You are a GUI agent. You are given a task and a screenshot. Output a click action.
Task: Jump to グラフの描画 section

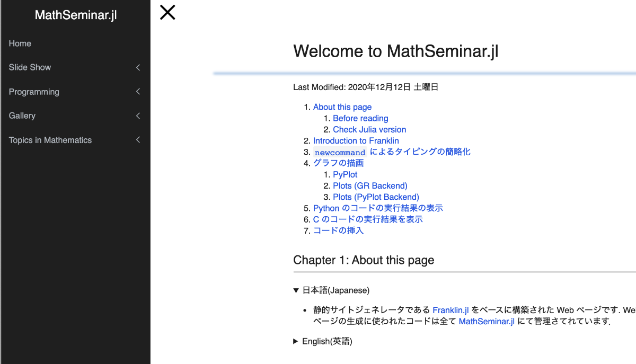tap(338, 163)
